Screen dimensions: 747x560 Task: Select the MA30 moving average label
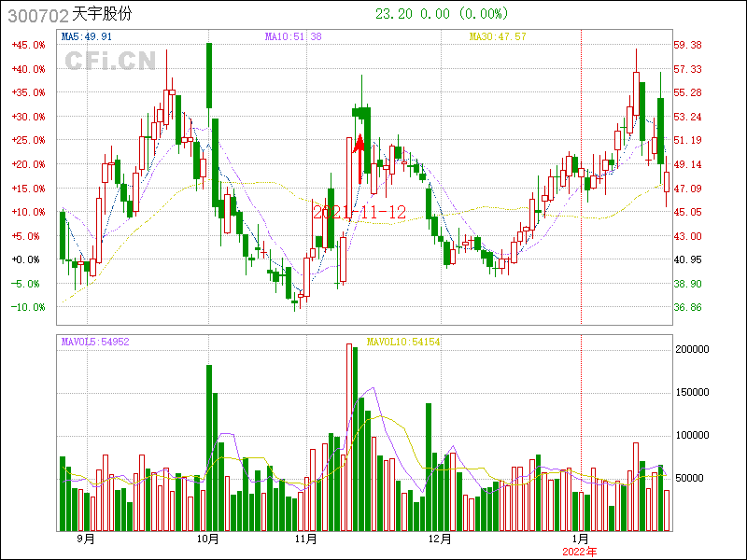click(498, 36)
